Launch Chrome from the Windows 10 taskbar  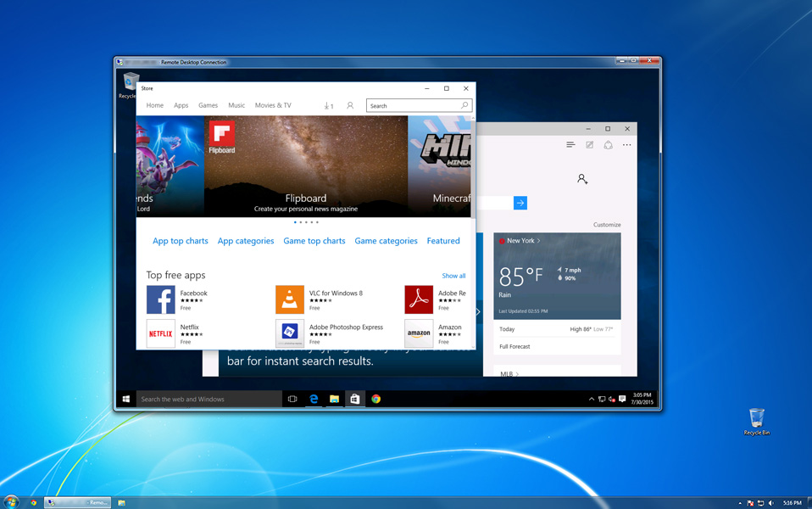pyautogui.click(x=376, y=399)
